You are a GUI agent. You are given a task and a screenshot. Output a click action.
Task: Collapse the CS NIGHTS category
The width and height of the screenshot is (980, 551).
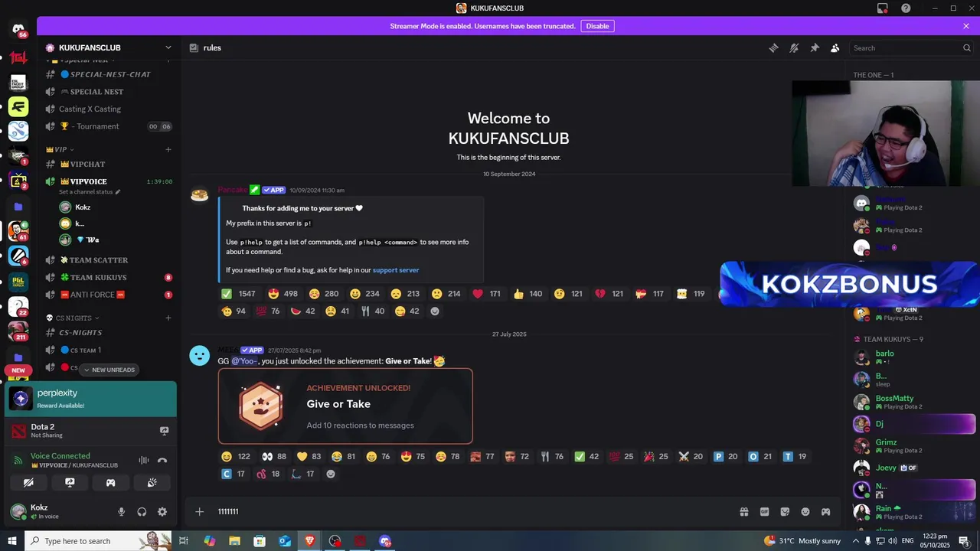coord(72,318)
